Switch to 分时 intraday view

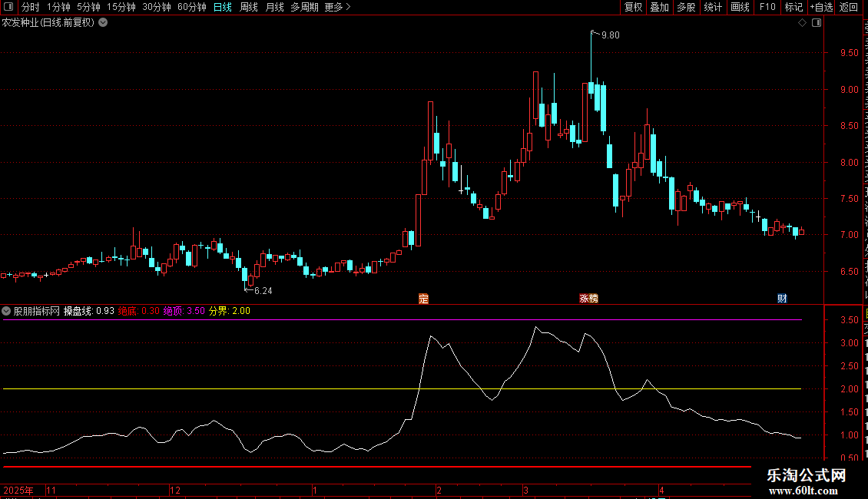[x=31, y=7]
